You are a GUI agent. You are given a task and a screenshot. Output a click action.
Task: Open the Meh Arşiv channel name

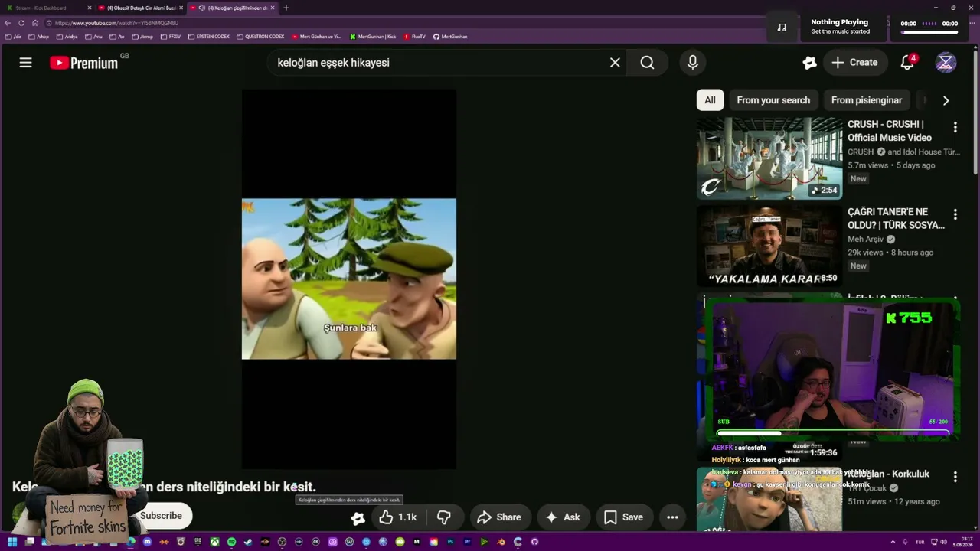tap(865, 239)
